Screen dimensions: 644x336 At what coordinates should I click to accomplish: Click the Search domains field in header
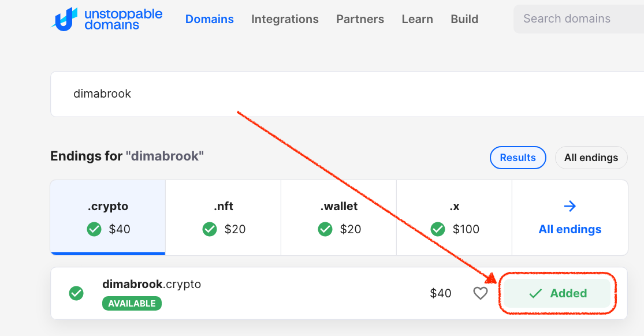coord(579,19)
